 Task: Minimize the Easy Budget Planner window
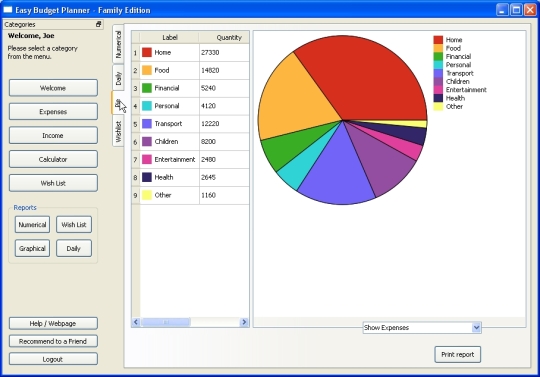[502, 10]
